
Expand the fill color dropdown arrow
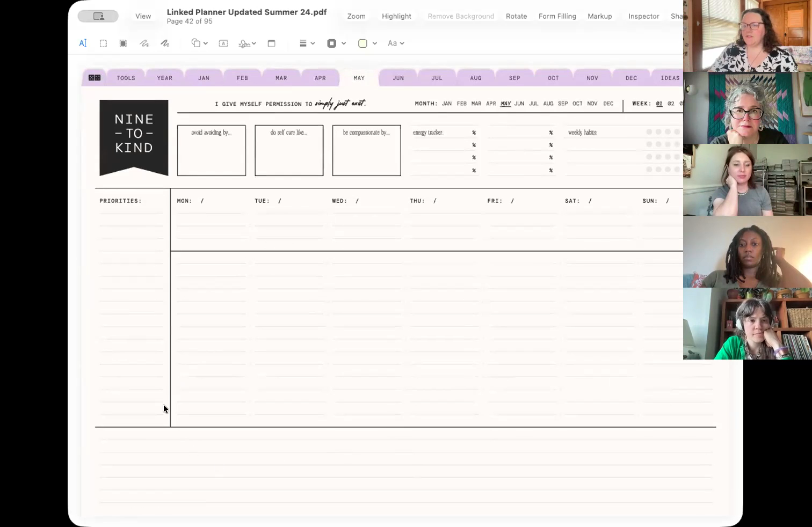[375, 43]
